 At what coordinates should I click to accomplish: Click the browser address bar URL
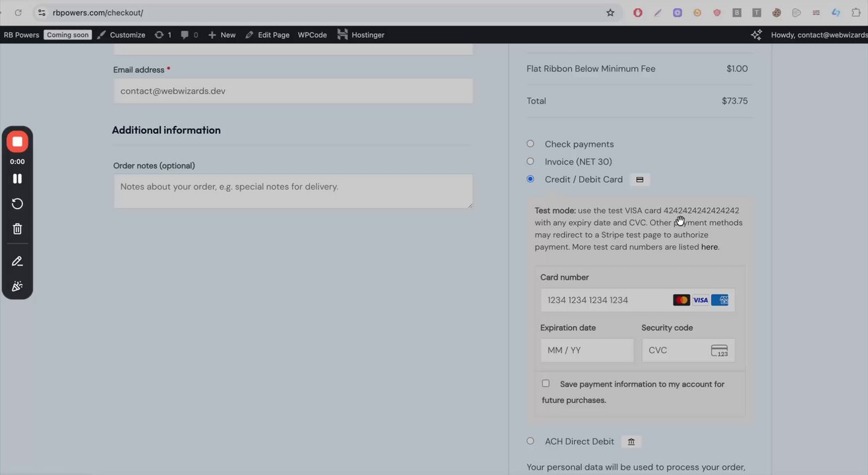(98, 13)
